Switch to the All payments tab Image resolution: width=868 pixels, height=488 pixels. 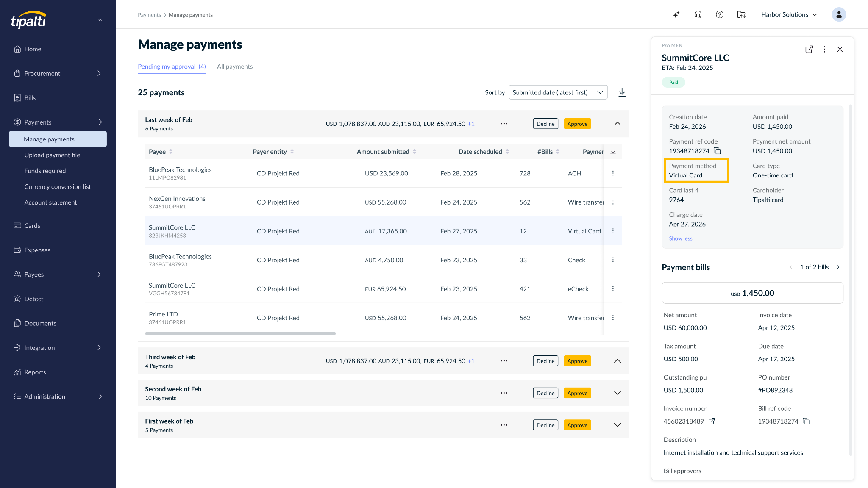(x=235, y=67)
